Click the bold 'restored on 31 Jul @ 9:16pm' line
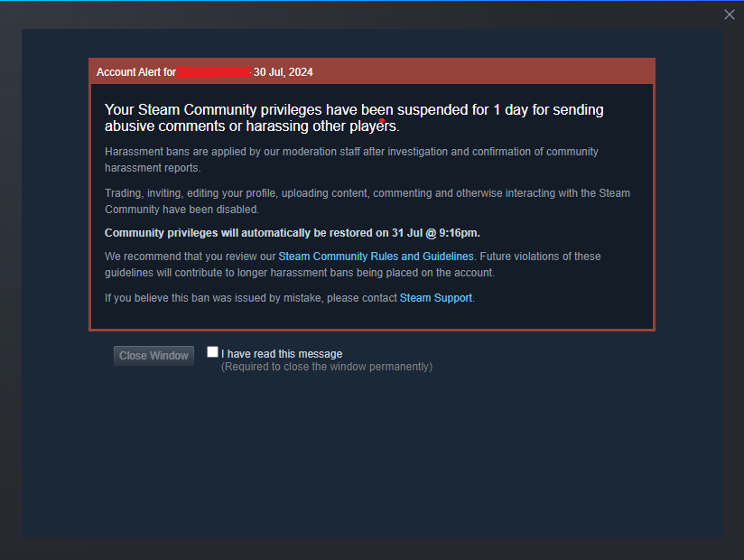 (x=293, y=233)
